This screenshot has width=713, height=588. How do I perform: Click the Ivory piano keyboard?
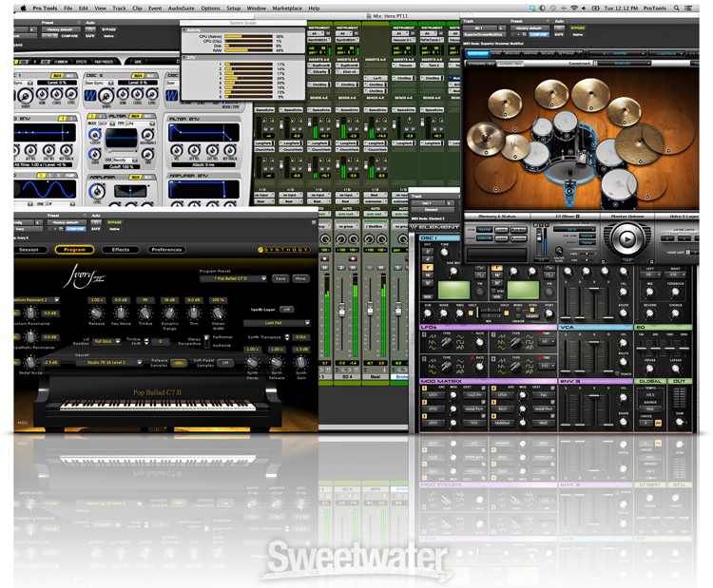pyautogui.click(x=158, y=406)
